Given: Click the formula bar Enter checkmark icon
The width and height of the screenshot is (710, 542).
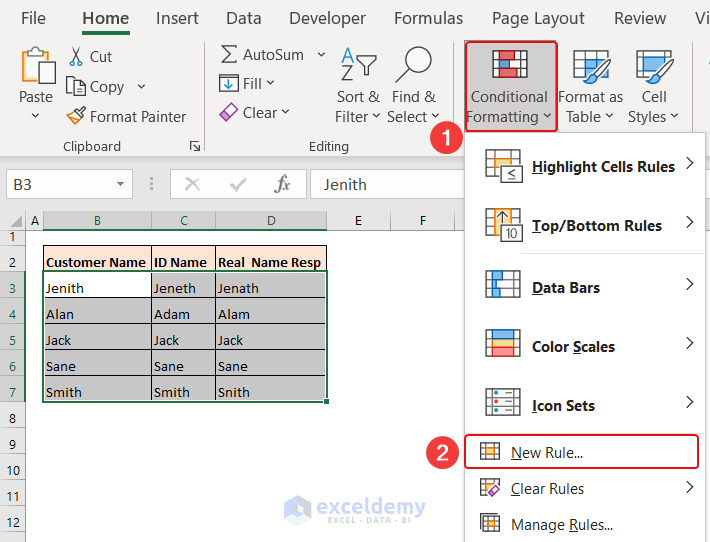Looking at the screenshot, I should click(238, 184).
